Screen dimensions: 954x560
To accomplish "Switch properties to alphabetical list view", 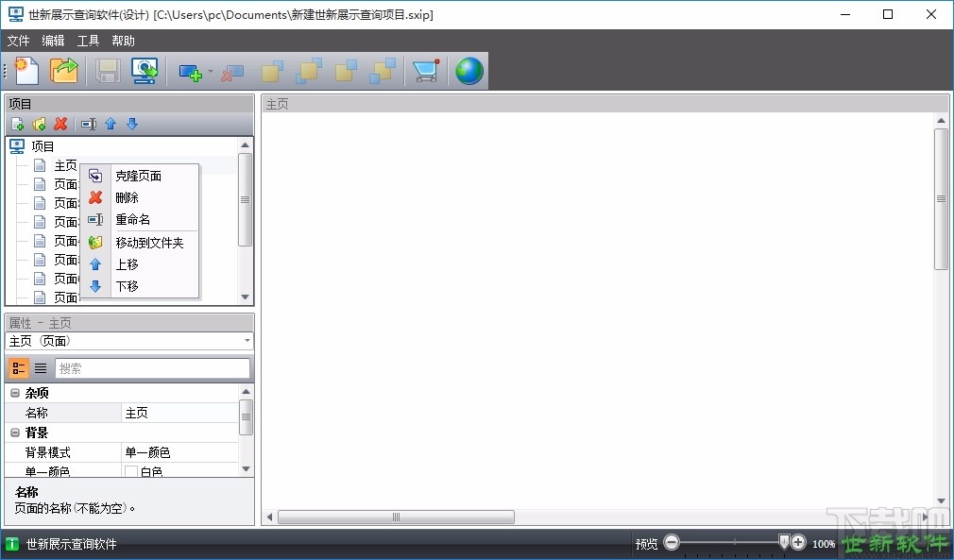I will click(x=41, y=368).
